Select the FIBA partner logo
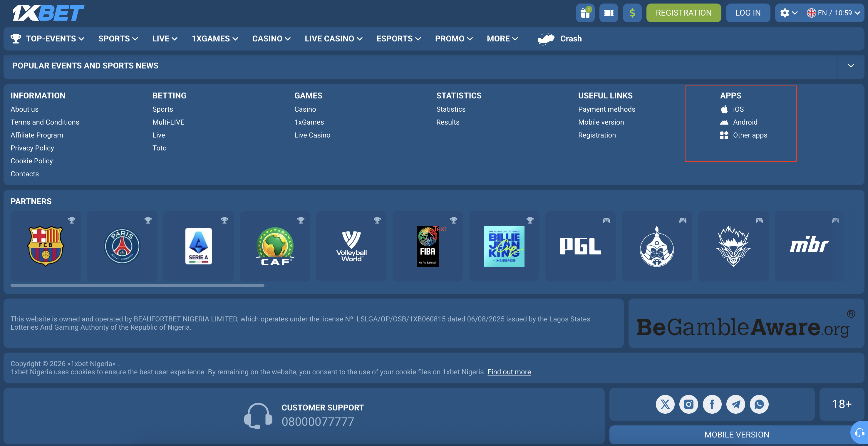868x446 pixels. pyautogui.click(x=428, y=246)
